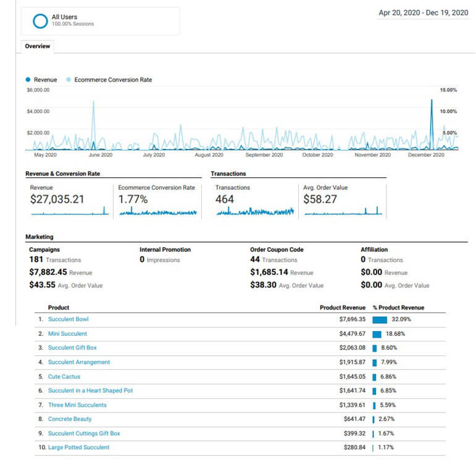The height and width of the screenshot is (475, 476).
Task: Click the Revenue legend dot
Action: coord(28,80)
